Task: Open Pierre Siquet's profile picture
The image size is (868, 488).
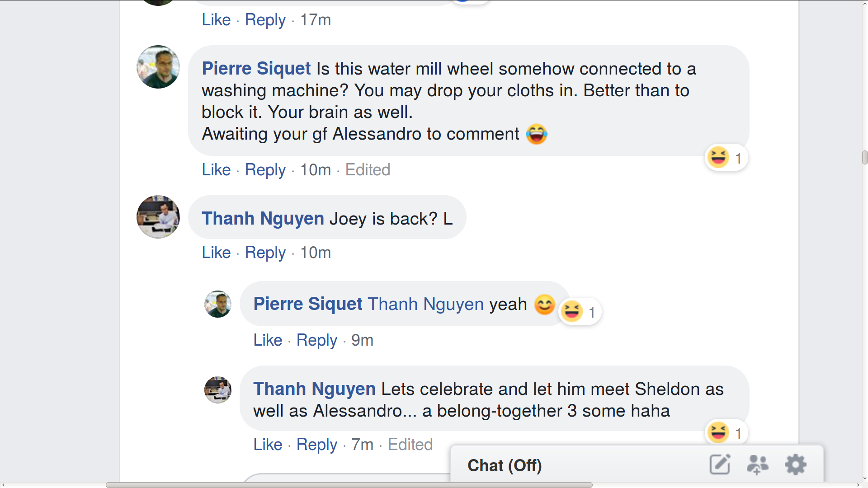Action: pos(158,66)
